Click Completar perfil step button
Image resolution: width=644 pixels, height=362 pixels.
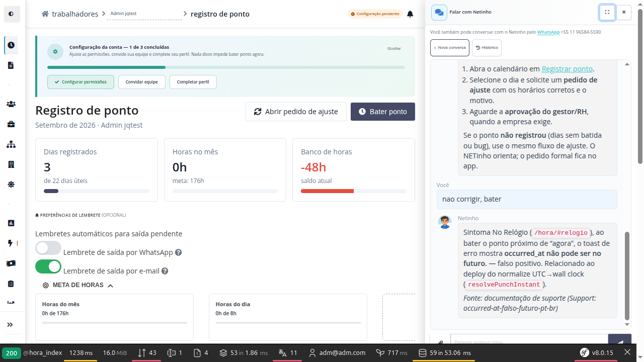coord(193,82)
